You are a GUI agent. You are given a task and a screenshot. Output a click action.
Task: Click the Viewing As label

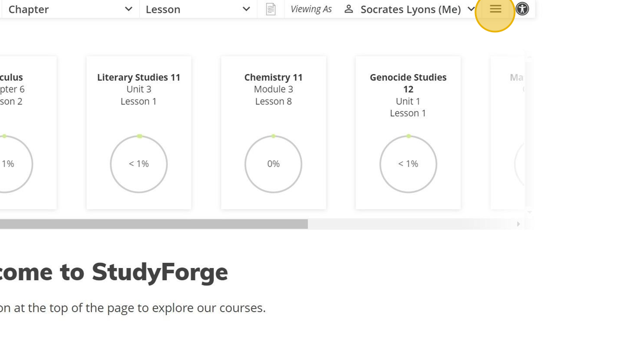point(311,9)
